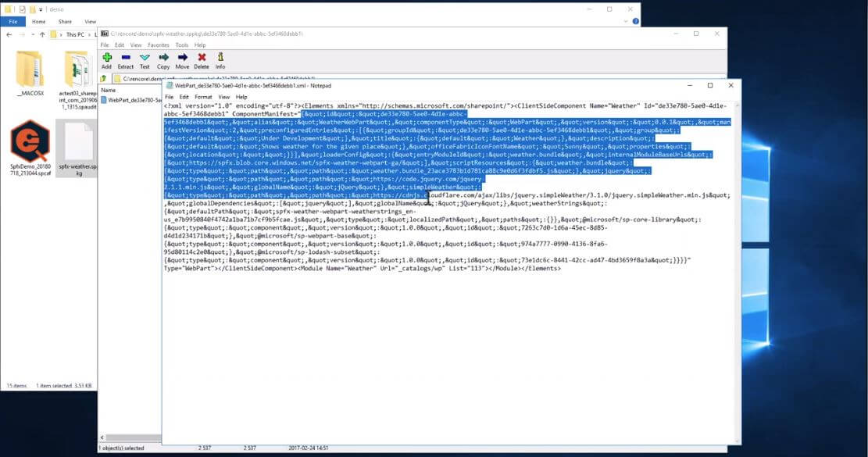Select the WebPart_de33e780 file in 7-Zip list

130,100
